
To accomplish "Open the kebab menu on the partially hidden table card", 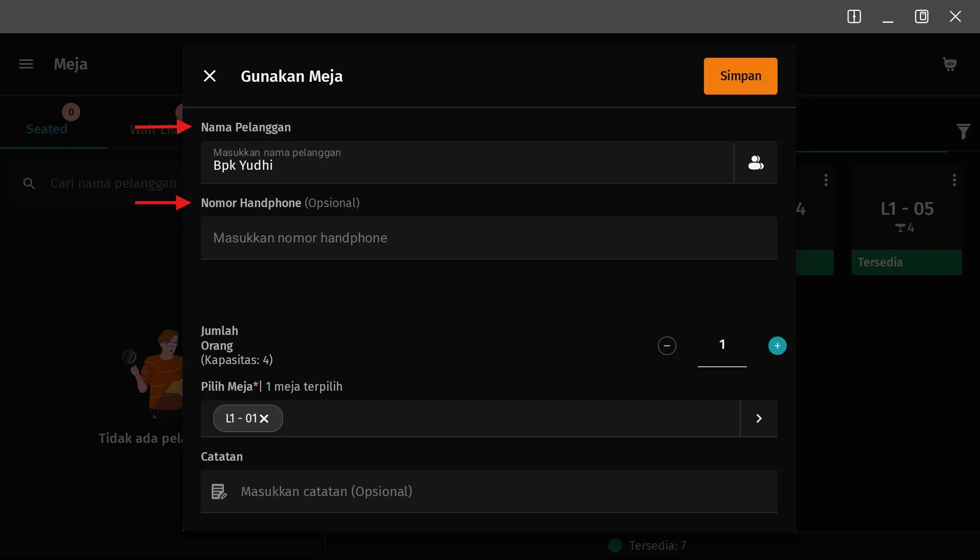I will coord(826,180).
